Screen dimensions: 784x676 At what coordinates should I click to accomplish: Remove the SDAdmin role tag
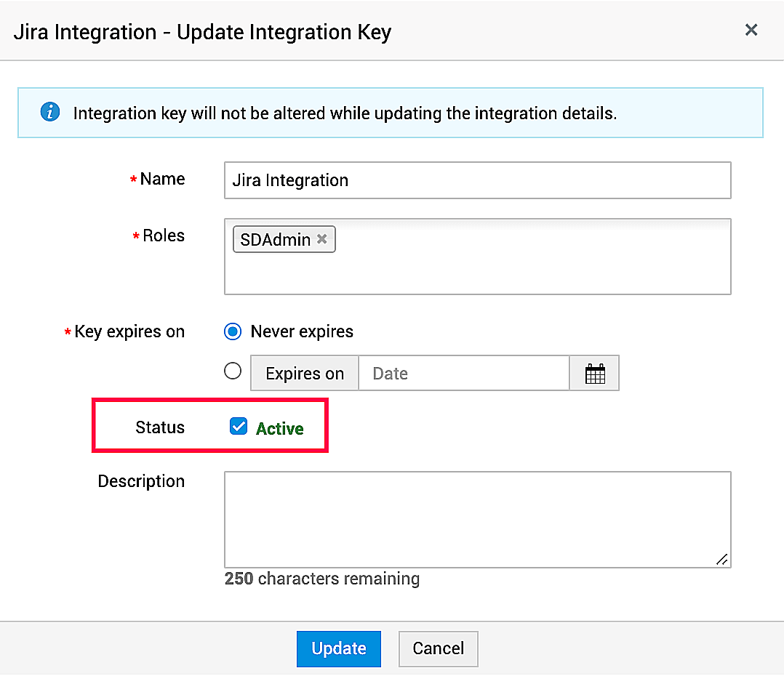[x=322, y=238]
